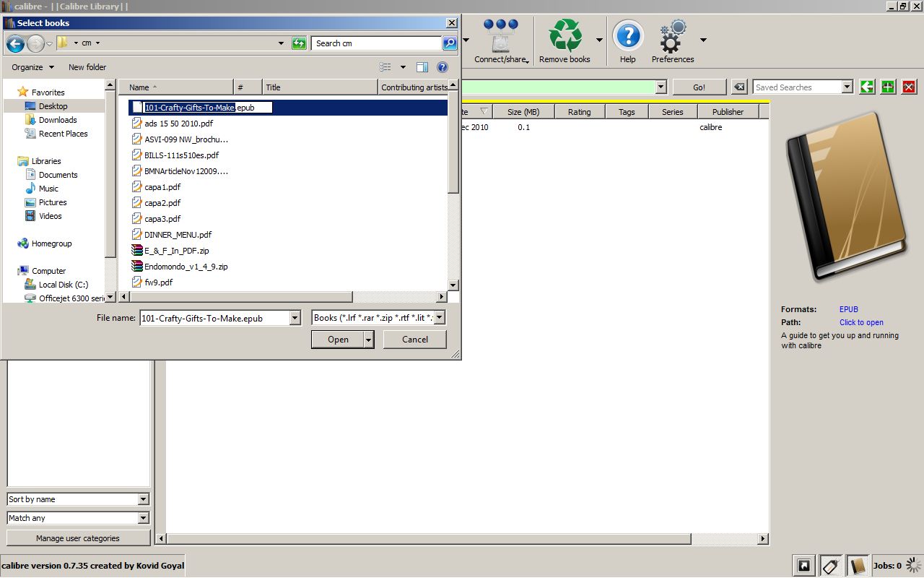Click the green arrow copy-search icon
The height and width of the screenshot is (578, 924).
pos(867,87)
